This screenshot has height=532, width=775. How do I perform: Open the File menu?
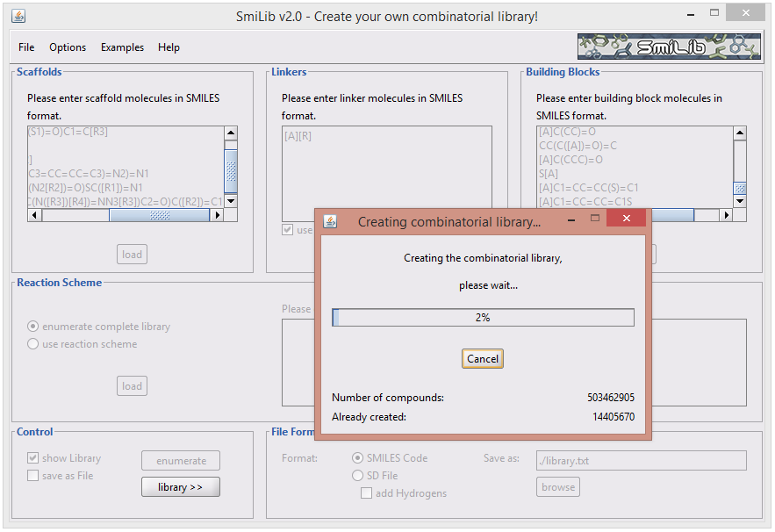pyautogui.click(x=26, y=47)
